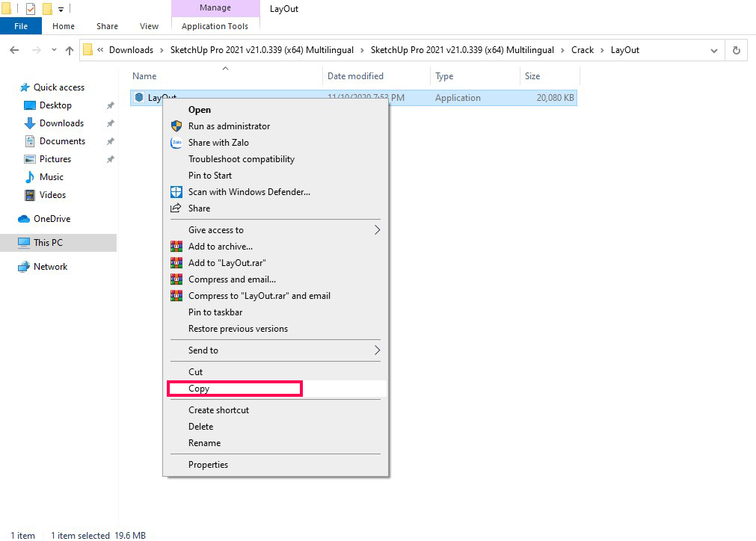Click the Network icon in navigation pane
756x541 pixels.
(x=24, y=267)
